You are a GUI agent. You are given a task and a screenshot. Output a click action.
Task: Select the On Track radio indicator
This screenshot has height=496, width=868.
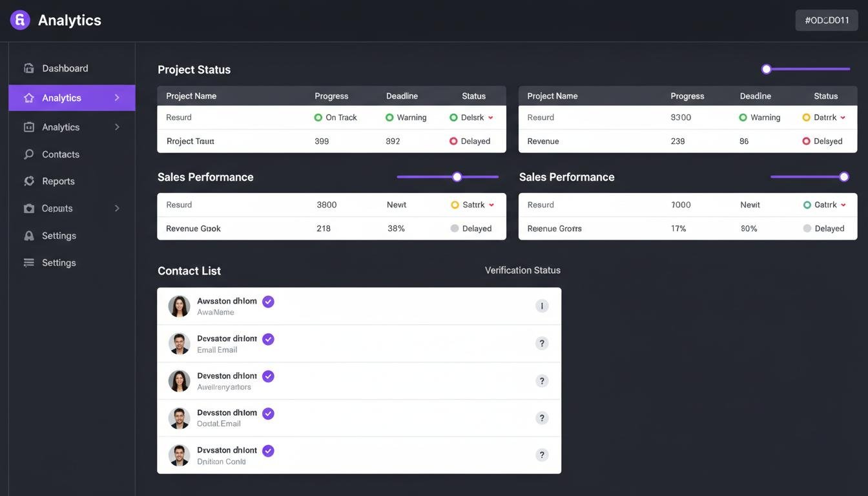pos(318,118)
